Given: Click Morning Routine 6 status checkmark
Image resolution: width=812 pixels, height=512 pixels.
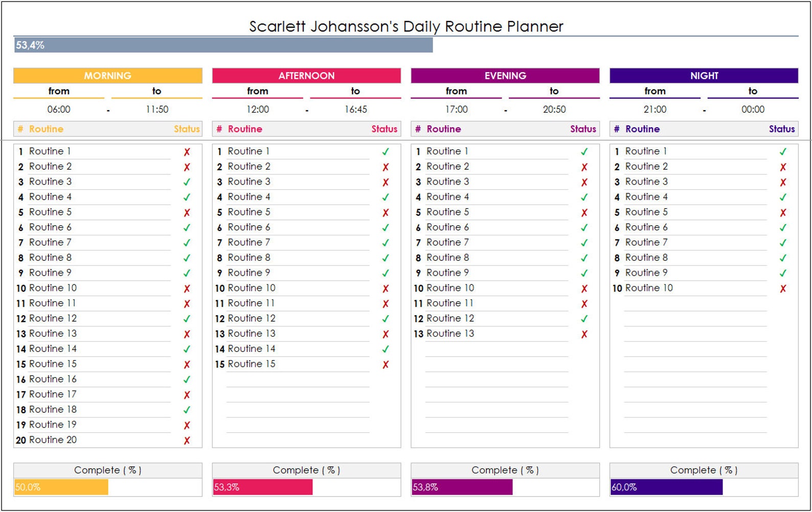Looking at the screenshot, I should (187, 228).
